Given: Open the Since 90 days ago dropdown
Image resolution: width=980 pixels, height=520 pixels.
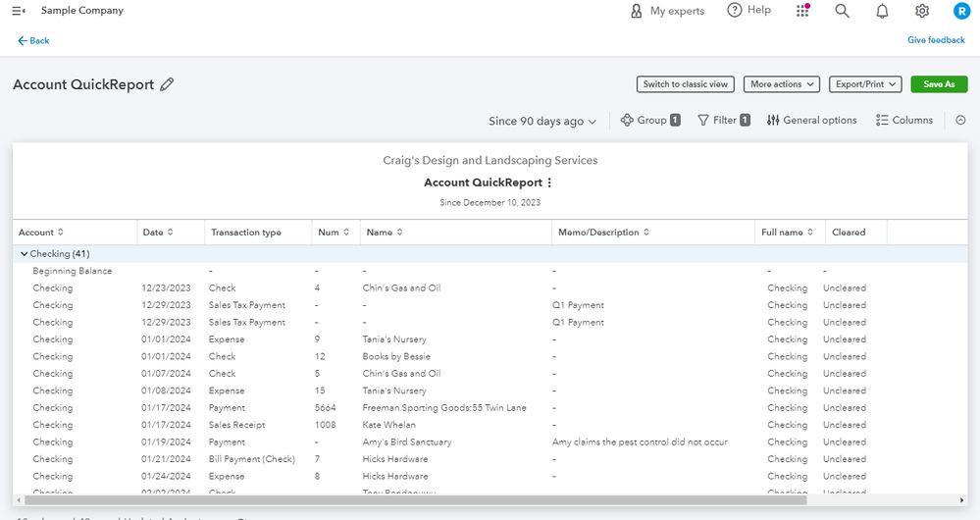Looking at the screenshot, I should coord(542,121).
